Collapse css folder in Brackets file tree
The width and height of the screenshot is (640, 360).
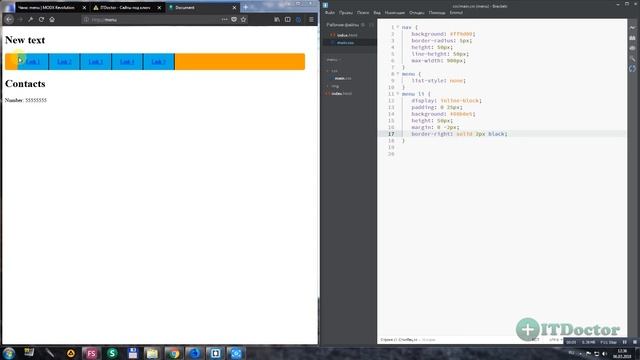pyautogui.click(x=332, y=71)
